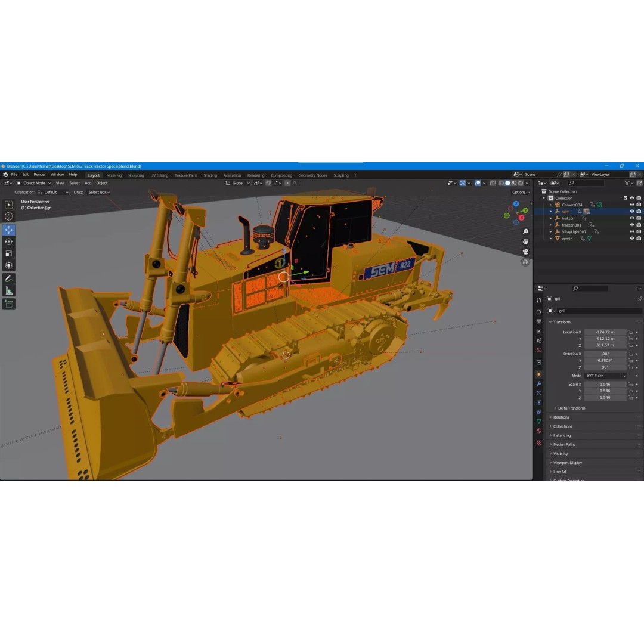Click the pan hand navigation icon
This screenshot has width=644, height=644.
click(525, 241)
